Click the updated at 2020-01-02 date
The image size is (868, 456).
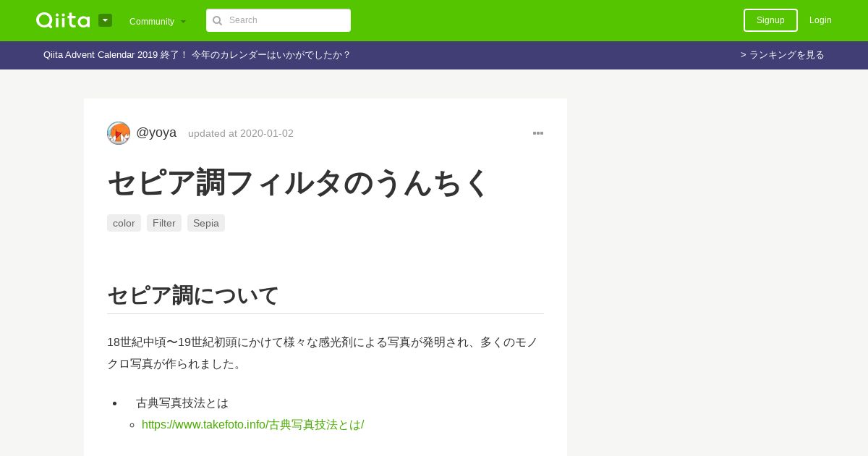click(x=241, y=133)
